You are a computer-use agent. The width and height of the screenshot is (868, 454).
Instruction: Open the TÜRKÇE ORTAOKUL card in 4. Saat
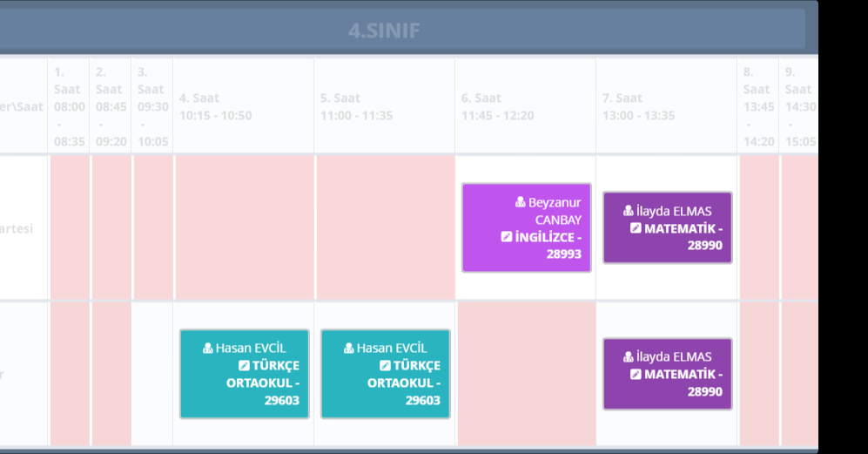tap(245, 374)
